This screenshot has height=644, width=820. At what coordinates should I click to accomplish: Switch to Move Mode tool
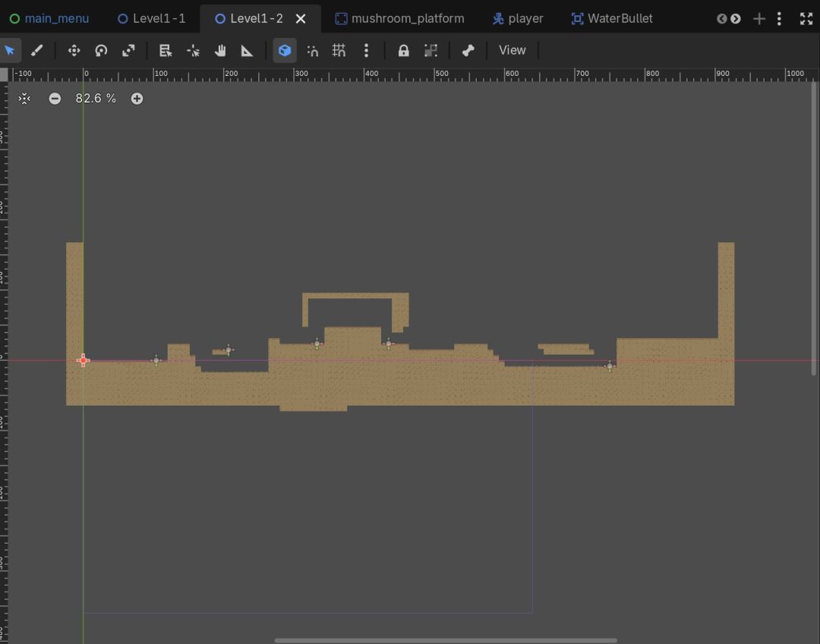74,50
